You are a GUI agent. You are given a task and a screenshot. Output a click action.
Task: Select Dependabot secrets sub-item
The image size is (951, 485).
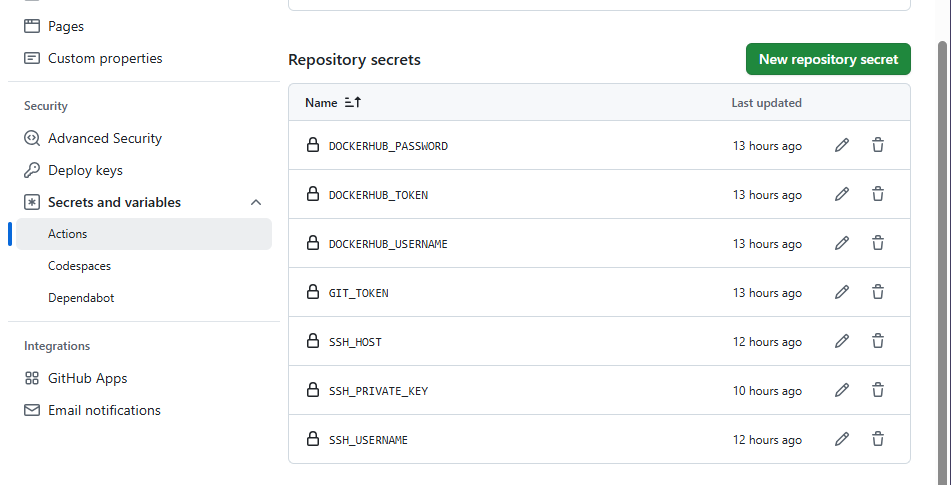[x=81, y=298]
